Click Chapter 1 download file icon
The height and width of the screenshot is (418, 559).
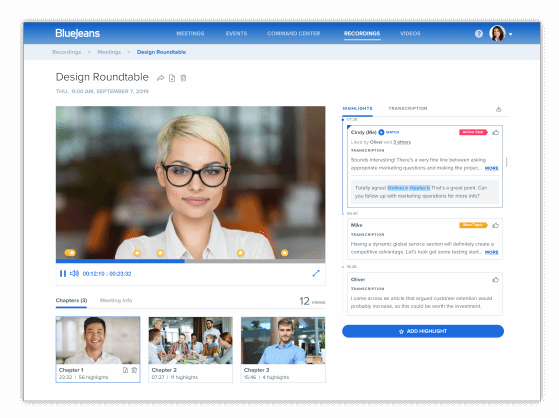pos(125,370)
